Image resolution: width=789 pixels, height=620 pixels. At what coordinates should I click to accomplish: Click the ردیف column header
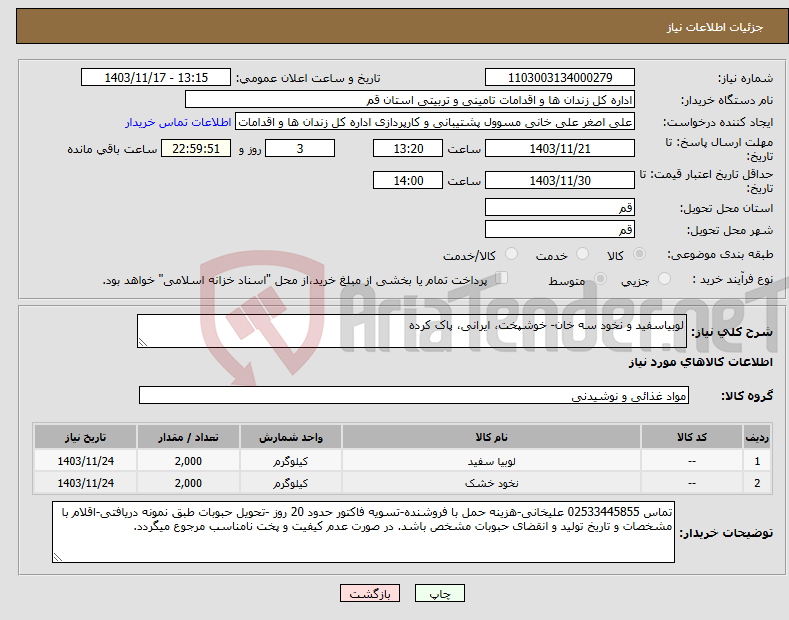coord(757,437)
